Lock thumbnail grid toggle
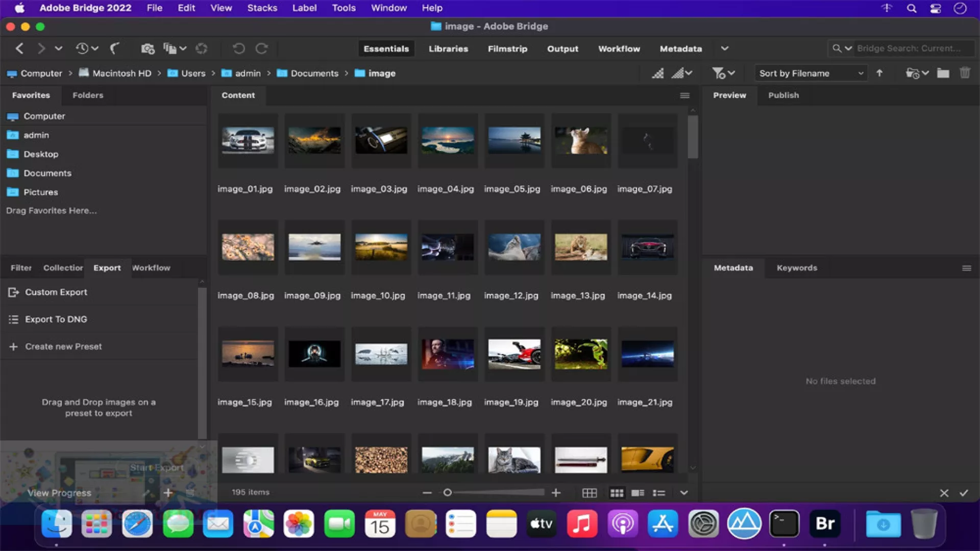Viewport: 980px width, 551px height. pyautogui.click(x=590, y=493)
